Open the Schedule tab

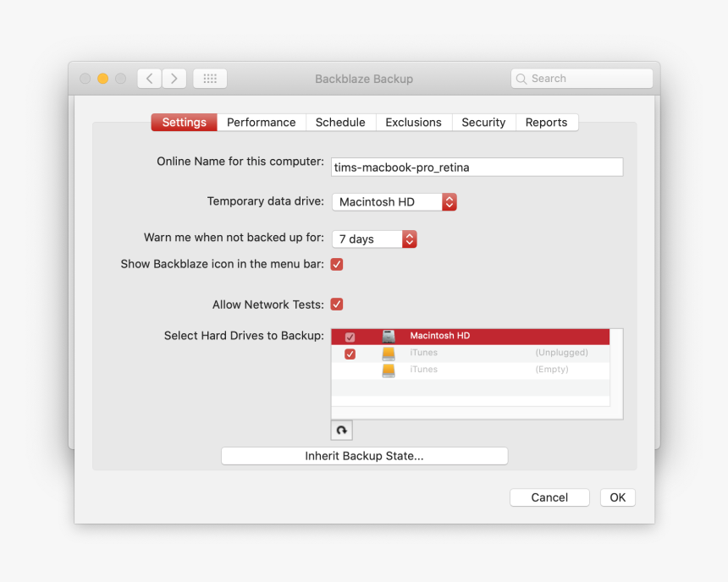pos(340,123)
